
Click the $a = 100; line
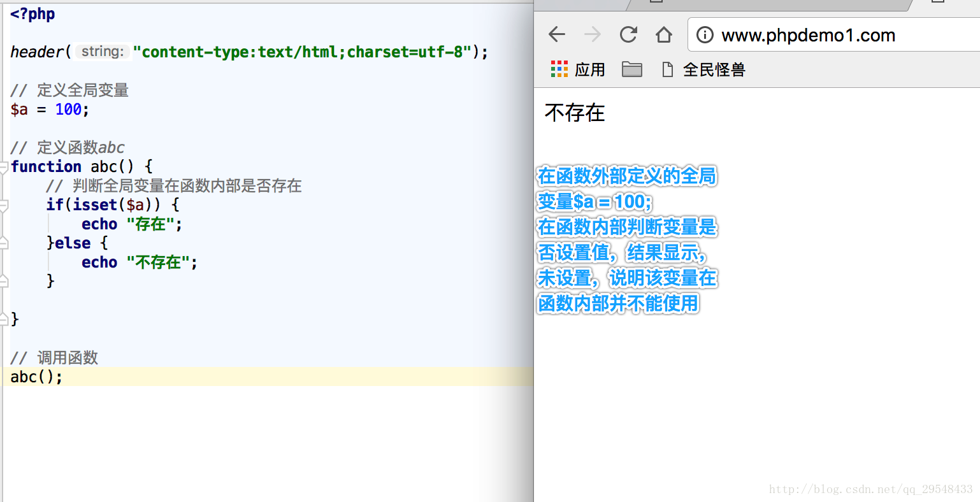click(x=50, y=110)
